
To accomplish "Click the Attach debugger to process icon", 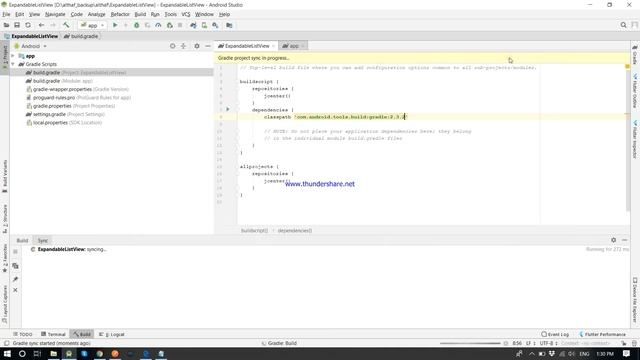I will click(169, 25).
